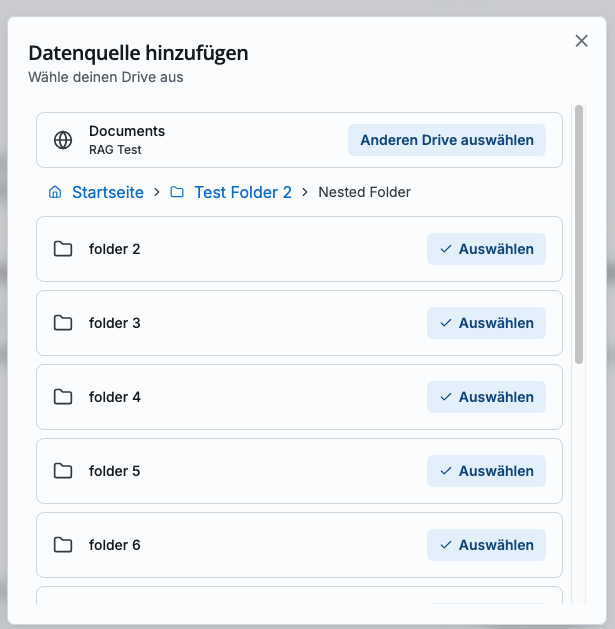Click the folder icon for folder 6
This screenshot has height=629, width=615.
click(63, 545)
